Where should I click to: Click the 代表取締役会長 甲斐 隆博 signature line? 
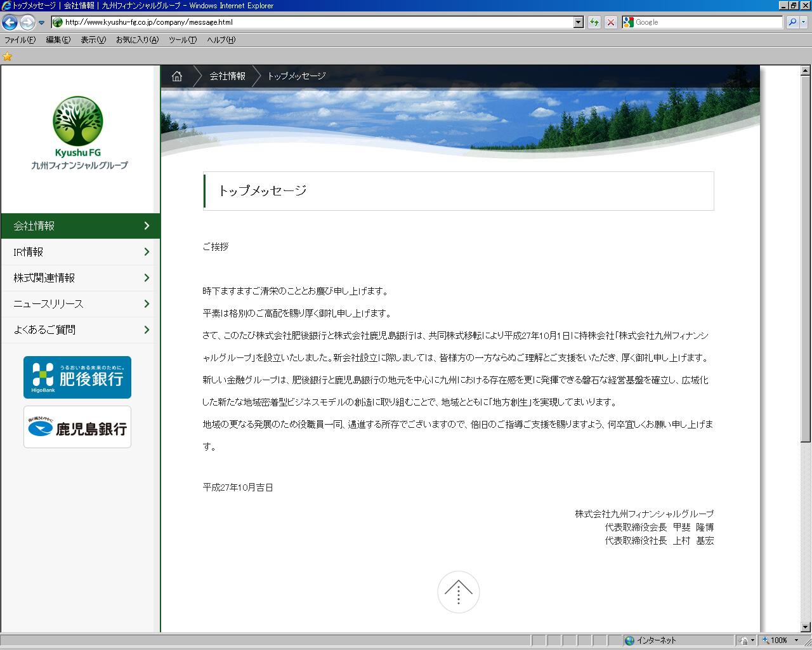[659, 527]
